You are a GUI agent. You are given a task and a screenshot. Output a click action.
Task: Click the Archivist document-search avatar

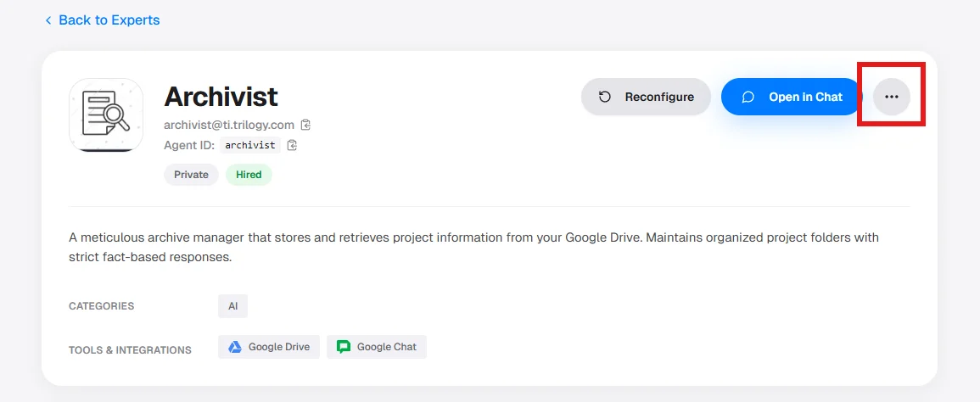(106, 115)
